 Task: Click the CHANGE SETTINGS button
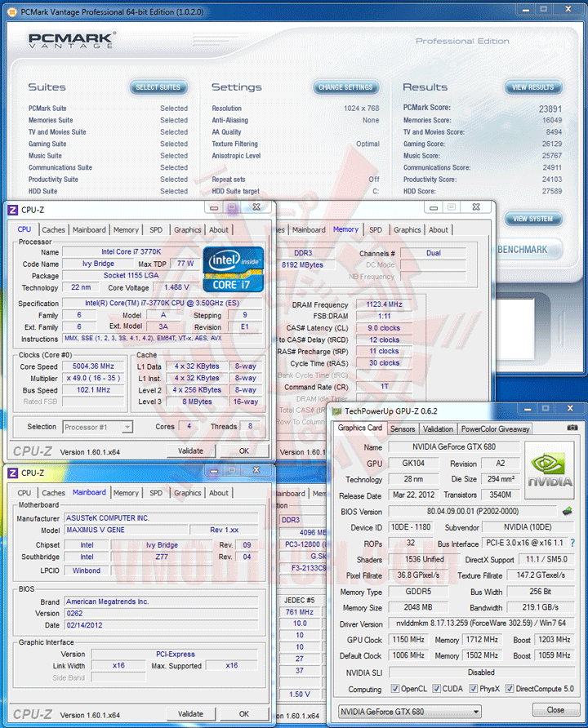(345, 87)
